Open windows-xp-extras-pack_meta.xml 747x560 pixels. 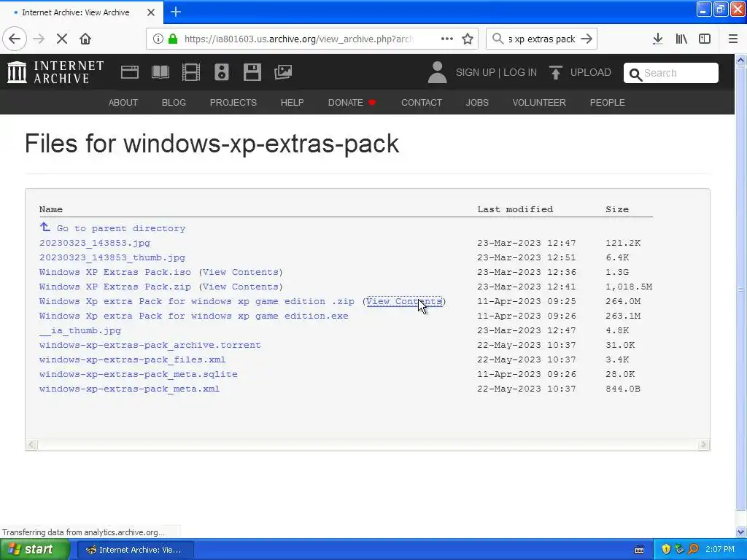[130, 389]
